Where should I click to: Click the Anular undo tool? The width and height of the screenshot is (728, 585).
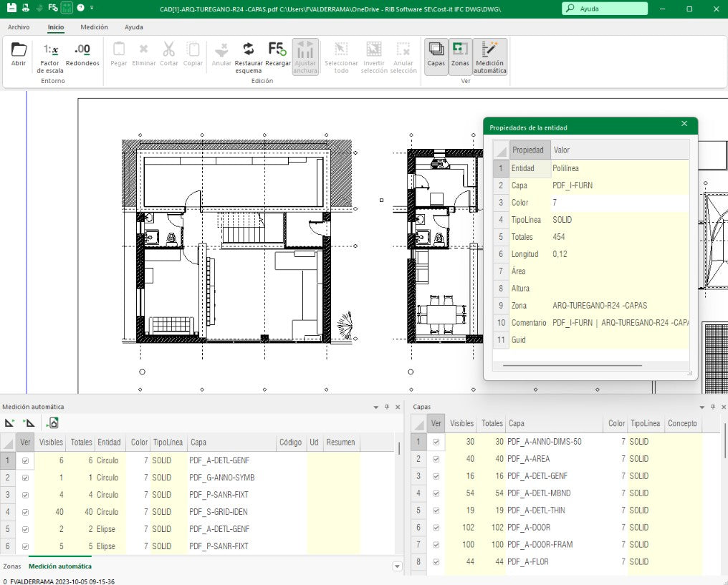click(221, 54)
